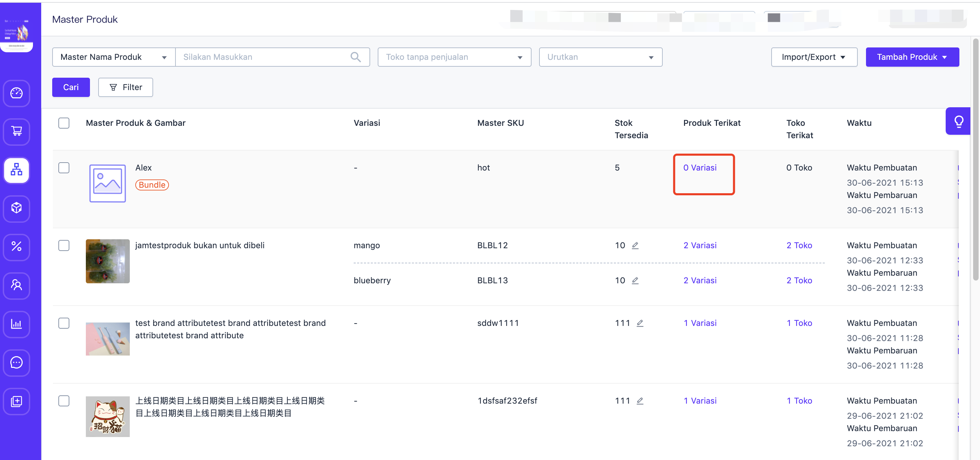Image resolution: width=980 pixels, height=460 pixels.
Task: Open 2 Variasi link for mango variant
Action: pos(700,245)
